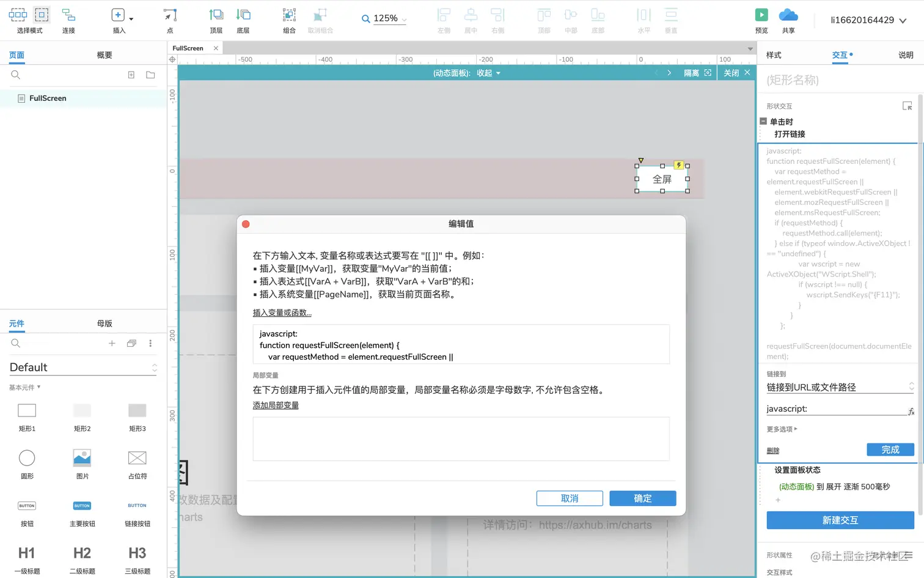Switch to the 母版 masters tab

click(x=105, y=324)
